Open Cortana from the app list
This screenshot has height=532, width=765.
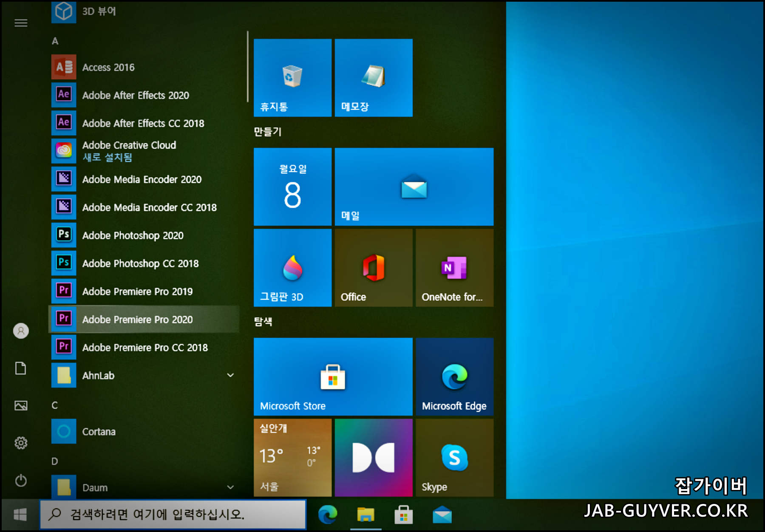point(144,431)
